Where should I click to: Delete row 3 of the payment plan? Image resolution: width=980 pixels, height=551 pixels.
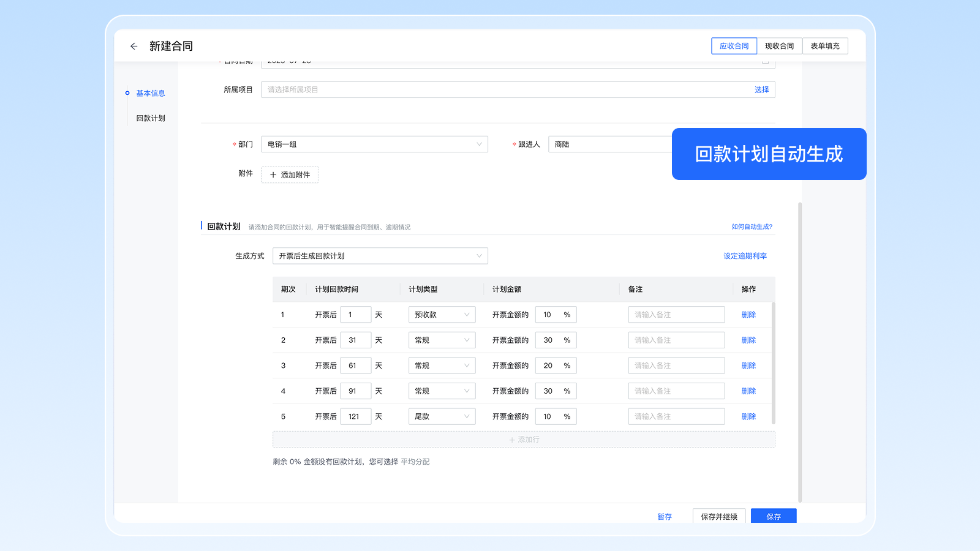(x=748, y=365)
